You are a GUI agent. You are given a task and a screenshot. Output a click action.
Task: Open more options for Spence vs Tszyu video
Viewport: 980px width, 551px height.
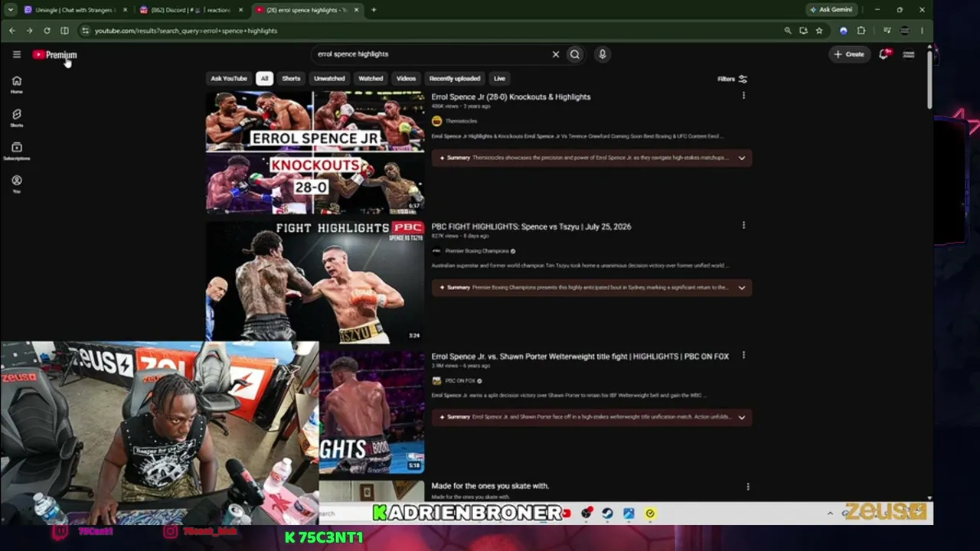click(x=743, y=225)
